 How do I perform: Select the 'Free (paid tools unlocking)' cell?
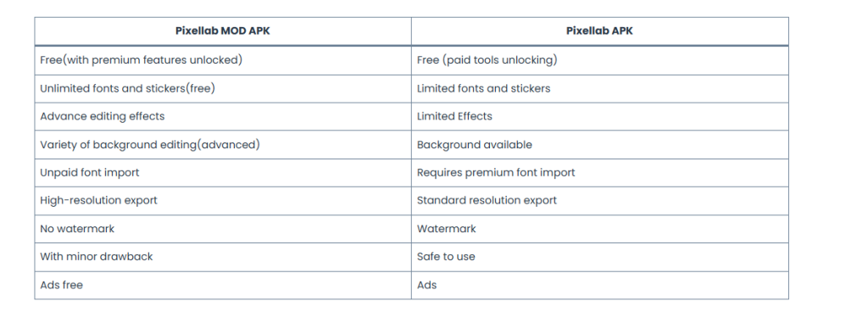[599, 60]
